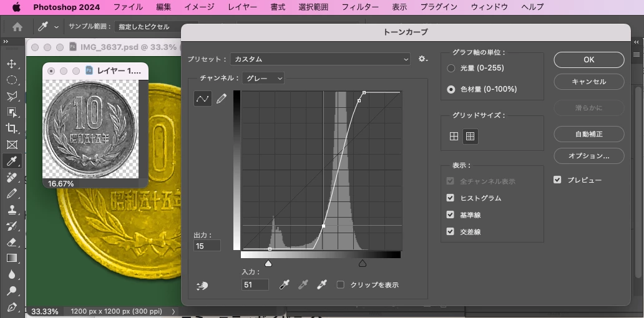Toggle the 交差線 checkbox
The image size is (644, 318).
[451, 231]
